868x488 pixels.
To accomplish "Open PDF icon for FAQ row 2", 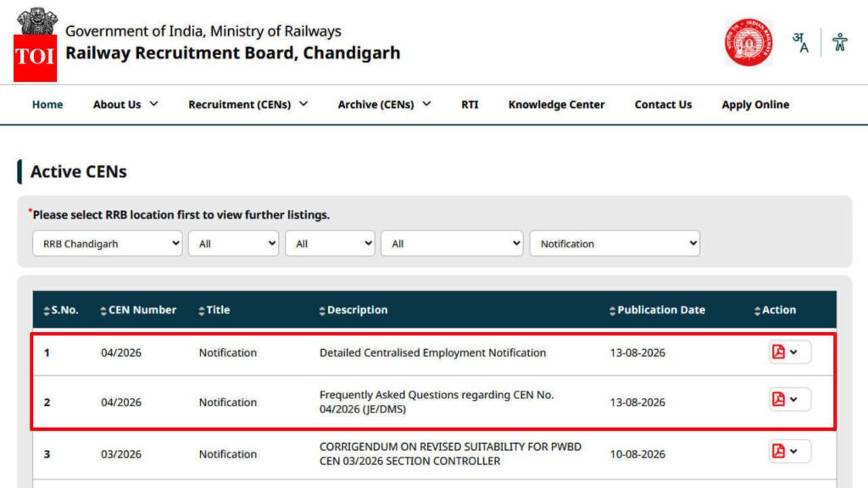I will pos(778,399).
